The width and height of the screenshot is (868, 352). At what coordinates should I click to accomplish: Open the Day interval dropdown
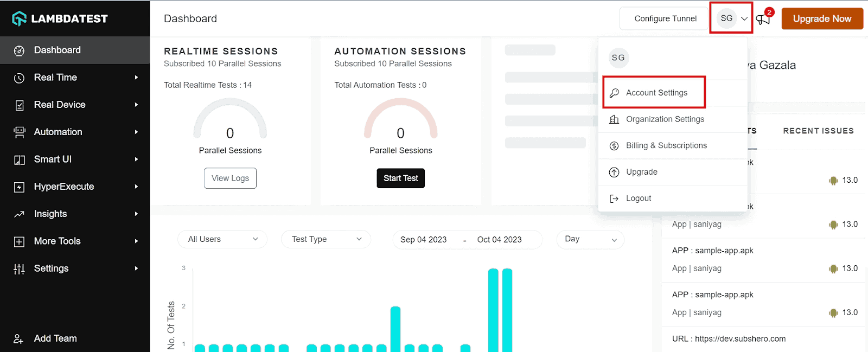point(590,239)
